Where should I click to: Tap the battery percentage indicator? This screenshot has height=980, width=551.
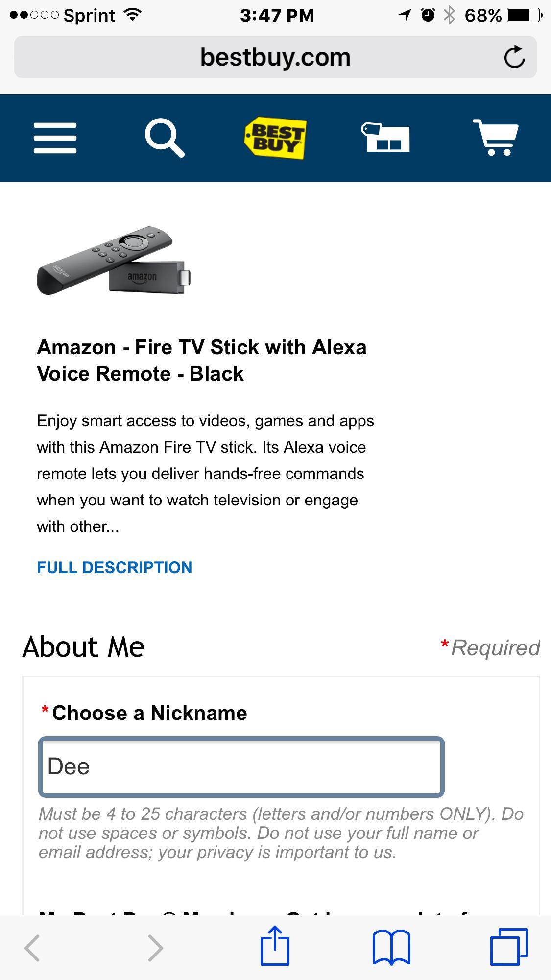coord(482,15)
